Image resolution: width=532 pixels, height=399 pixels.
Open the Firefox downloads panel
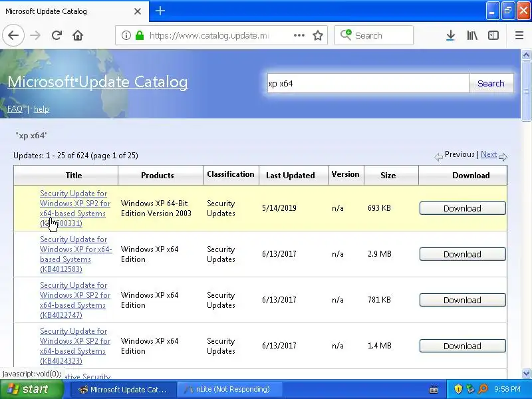coord(450,35)
